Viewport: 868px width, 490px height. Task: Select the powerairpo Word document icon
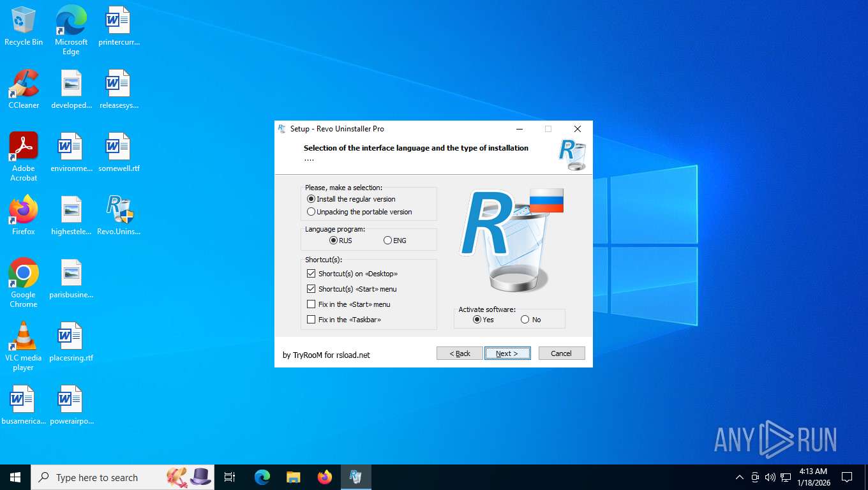click(x=71, y=405)
